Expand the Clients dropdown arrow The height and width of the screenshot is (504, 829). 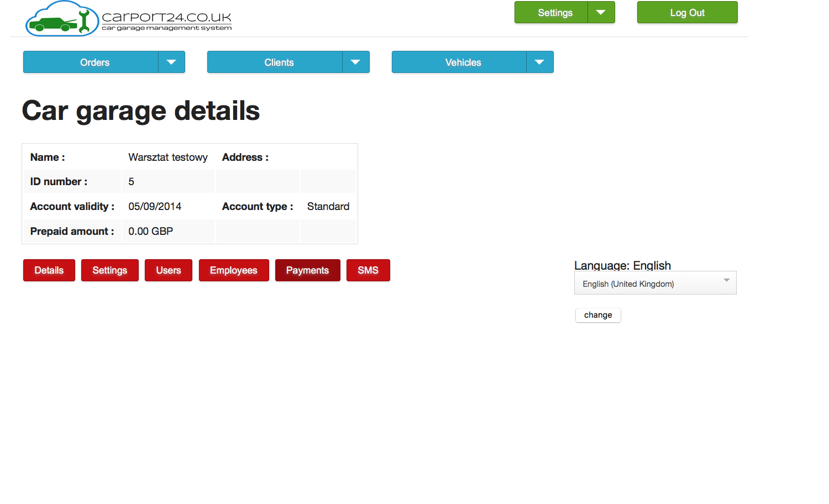pos(355,62)
